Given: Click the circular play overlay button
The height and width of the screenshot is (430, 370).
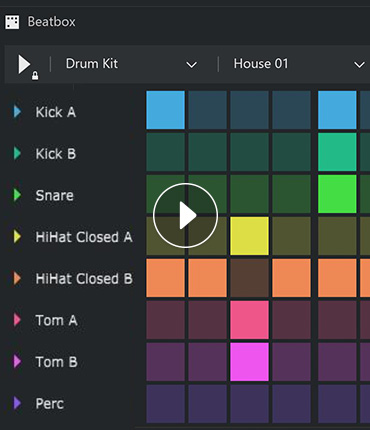Looking at the screenshot, I should tap(186, 215).
